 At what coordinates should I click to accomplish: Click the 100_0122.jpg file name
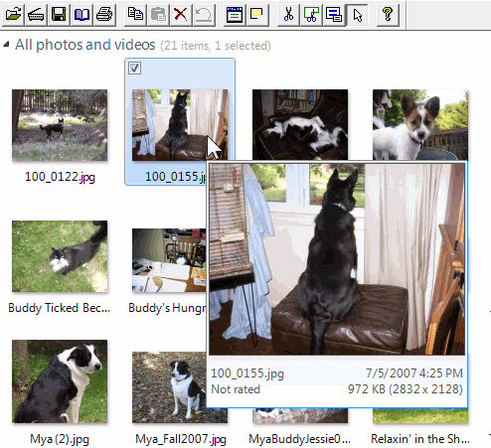tap(60, 177)
